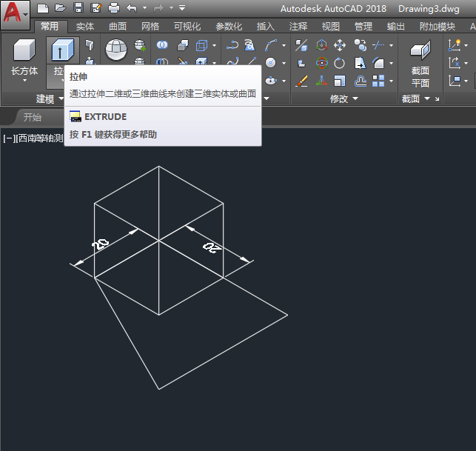The image size is (476, 451).
Task: Open the 可视化 ribbon tab
Action: [x=187, y=27]
